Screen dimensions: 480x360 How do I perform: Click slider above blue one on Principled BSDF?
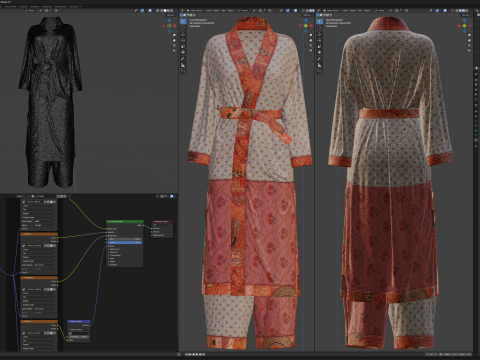125,239
